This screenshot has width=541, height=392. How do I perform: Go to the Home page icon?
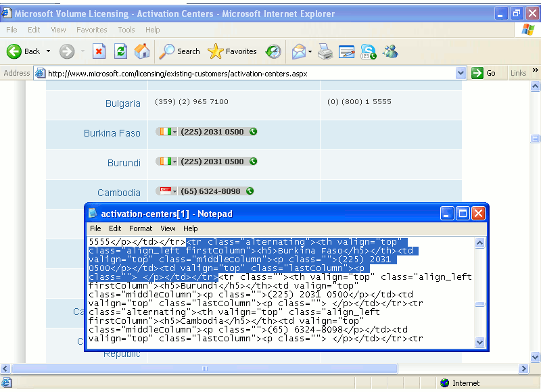tap(142, 52)
